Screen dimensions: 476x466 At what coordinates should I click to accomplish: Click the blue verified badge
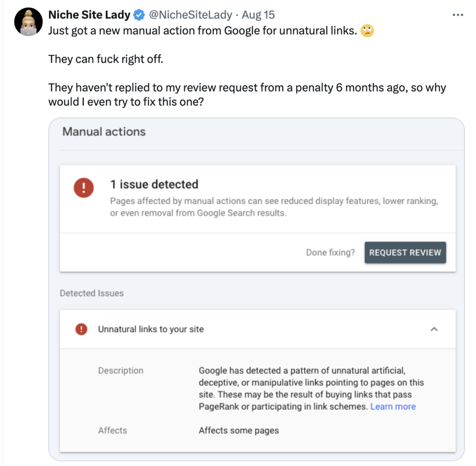click(139, 15)
